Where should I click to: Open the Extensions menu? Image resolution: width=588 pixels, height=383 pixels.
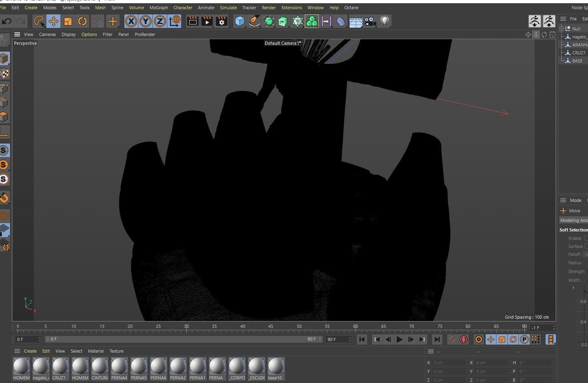(292, 8)
